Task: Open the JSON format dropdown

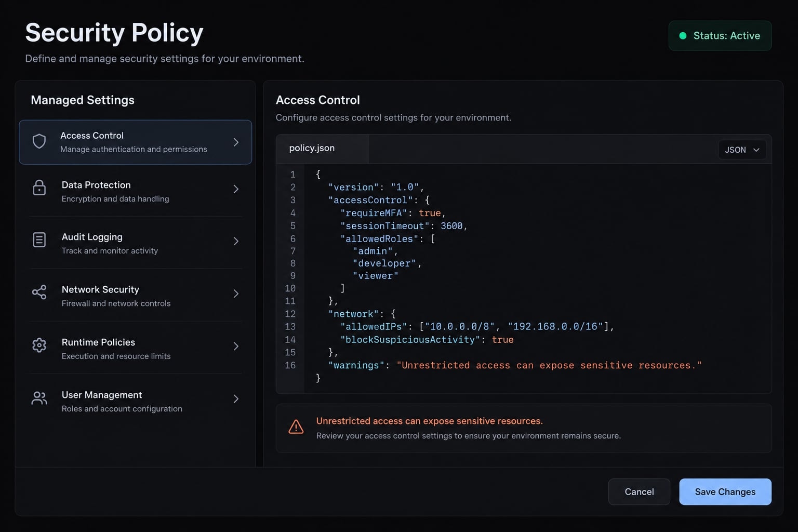Action: pyautogui.click(x=742, y=150)
